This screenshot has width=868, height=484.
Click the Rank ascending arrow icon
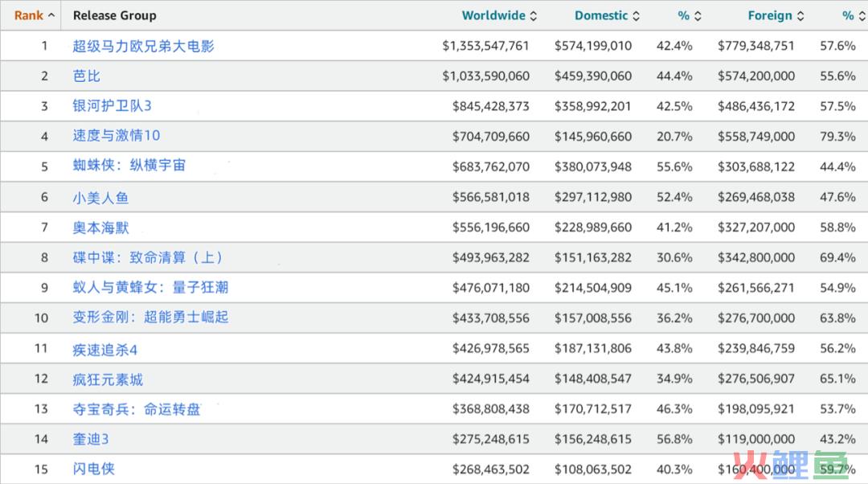coord(51,15)
